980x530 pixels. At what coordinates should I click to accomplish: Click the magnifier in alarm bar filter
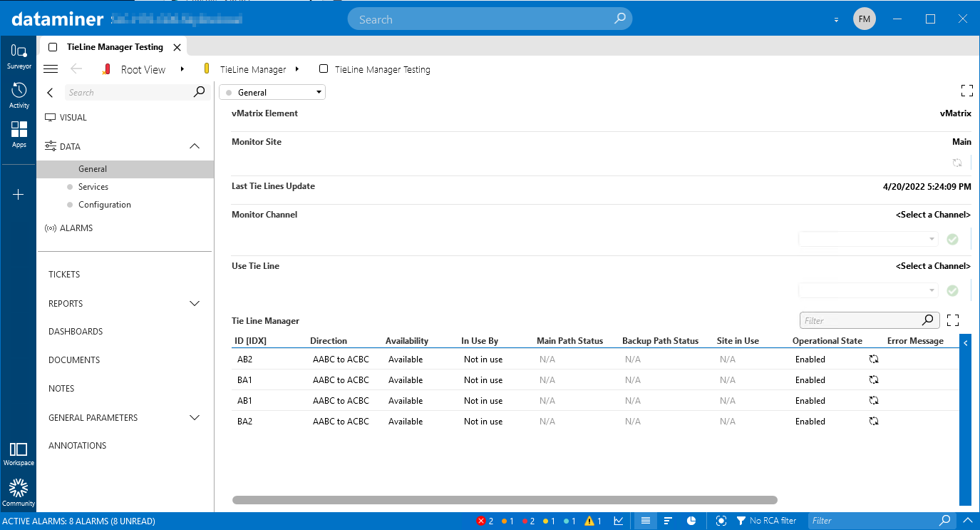(x=944, y=521)
